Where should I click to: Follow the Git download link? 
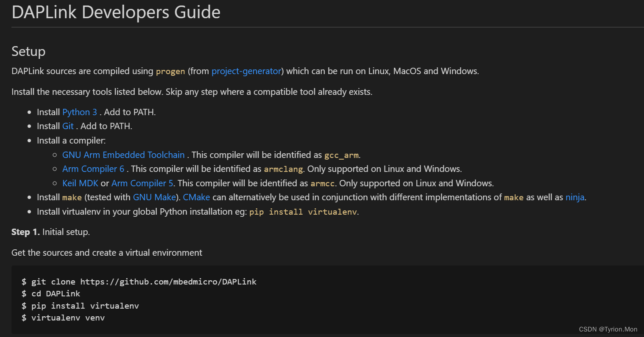point(68,126)
